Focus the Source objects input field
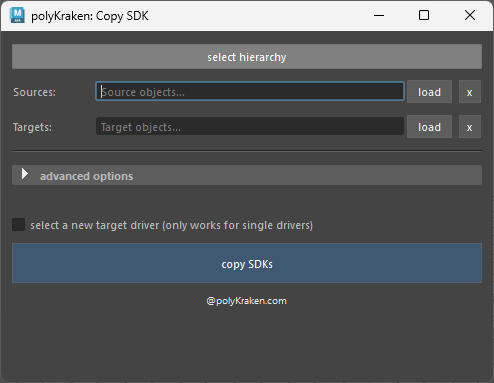494x383 pixels. pyautogui.click(x=250, y=91)
